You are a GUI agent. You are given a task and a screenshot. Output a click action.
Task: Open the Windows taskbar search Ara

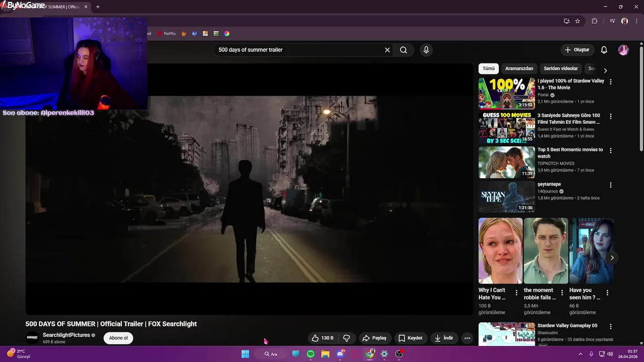pos(271,354)
